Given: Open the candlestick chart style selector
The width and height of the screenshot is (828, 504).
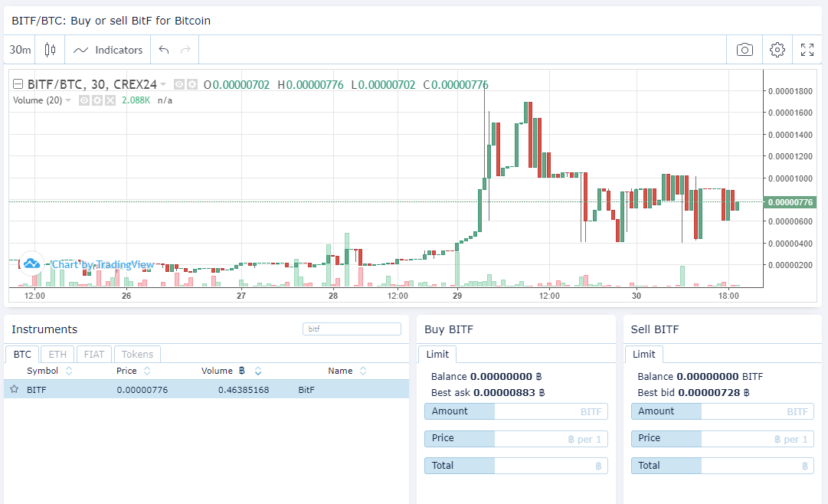Looking at the screenshot, I should (x=50, y=50).
